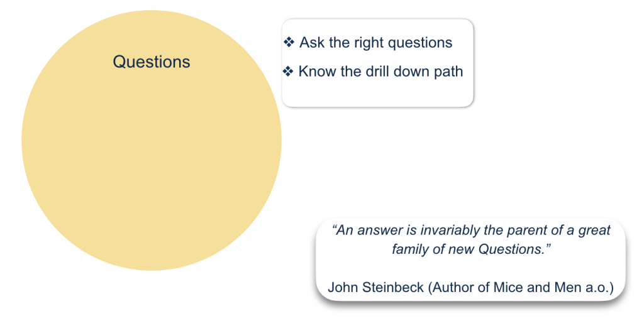
Task: Click the word Questions in the quote's second line
Action: (511, 249)
